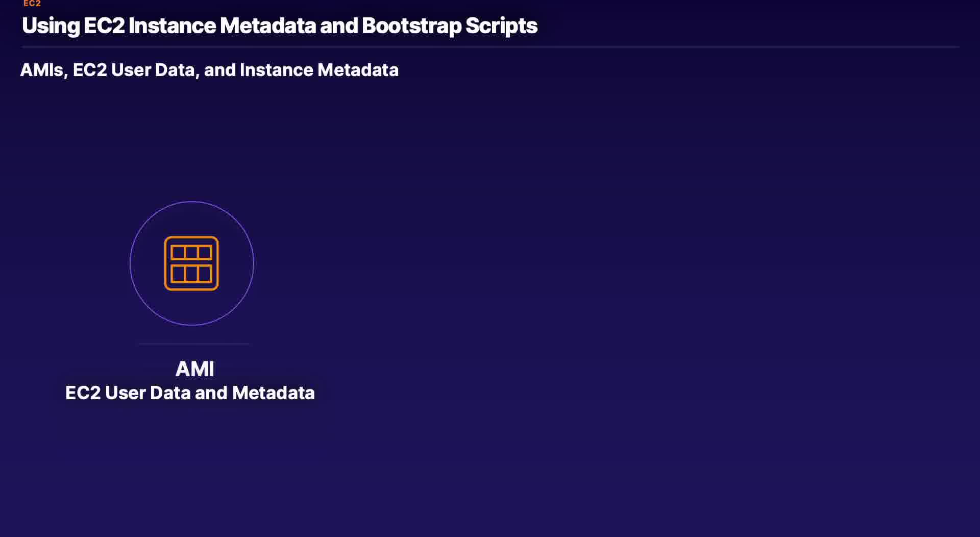Click the bottom-left cell of the AMI icon
980x537 pixels.
pos(178,274)
